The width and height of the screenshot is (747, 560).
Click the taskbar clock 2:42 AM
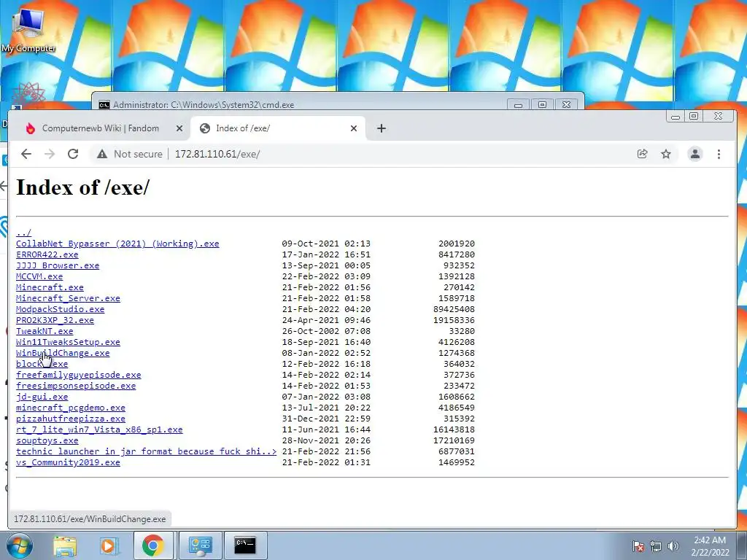(710, 540)
